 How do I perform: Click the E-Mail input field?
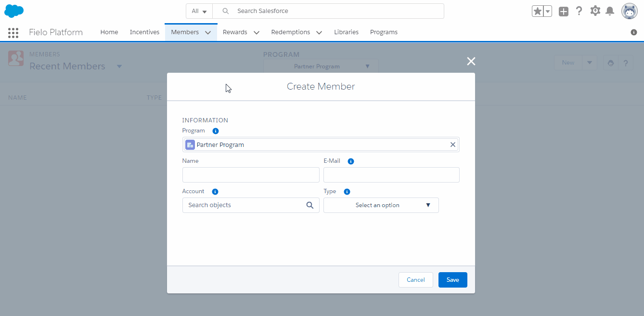[x=391, y=175]
